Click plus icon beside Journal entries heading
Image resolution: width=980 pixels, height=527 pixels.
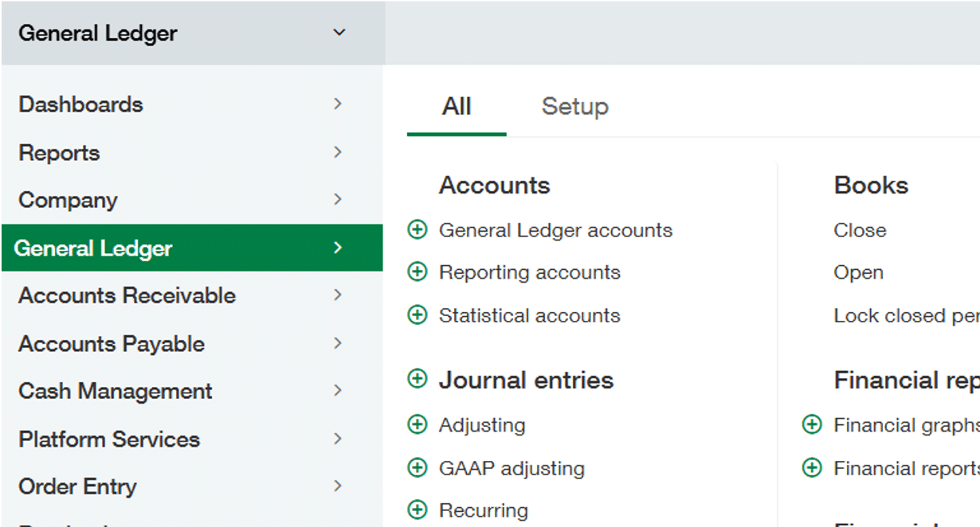tap(417, 379)
